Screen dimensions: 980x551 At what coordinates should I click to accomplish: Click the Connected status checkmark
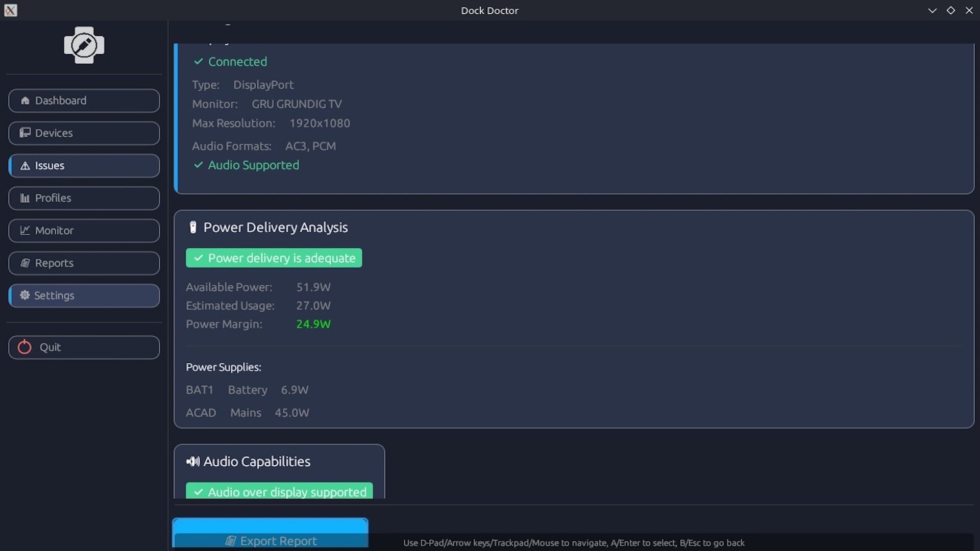(x=198, y=62)
